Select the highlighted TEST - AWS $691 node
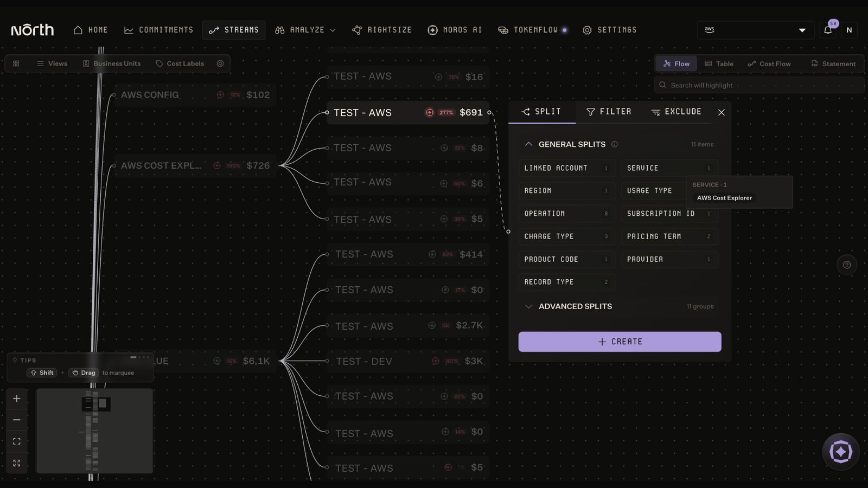Image resolution: width=868 pixels, height=488 pixels. pos(408,113)
